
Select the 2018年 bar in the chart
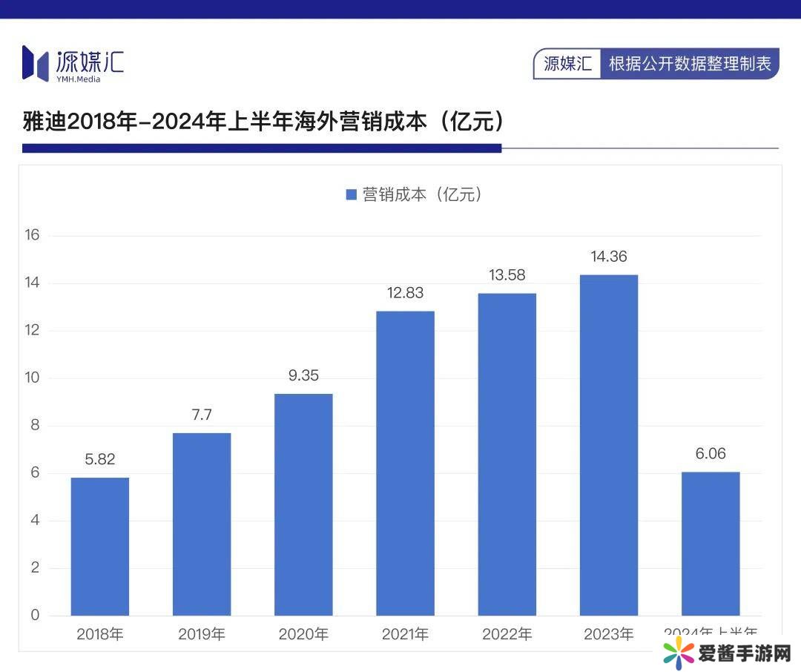[x=100, y=546]
